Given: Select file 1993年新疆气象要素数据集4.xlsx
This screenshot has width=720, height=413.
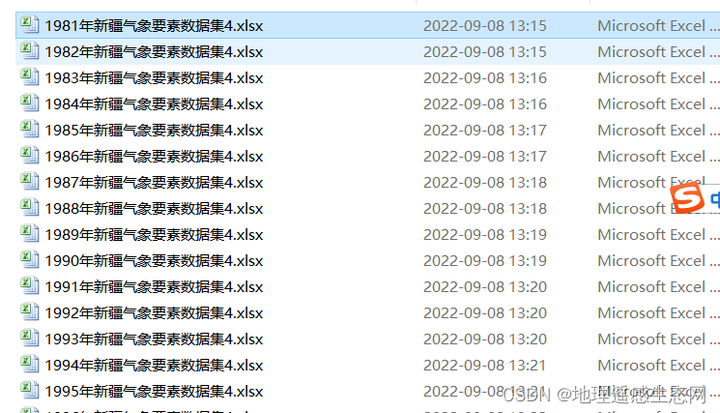Looking at the screenshot, I should coord(154,339).
